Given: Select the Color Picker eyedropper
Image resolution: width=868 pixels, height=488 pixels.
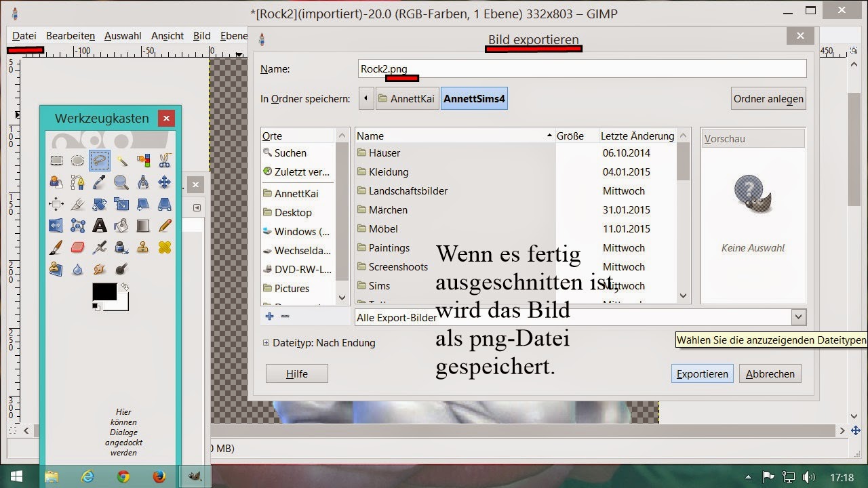Looking at the screenshot, I should (x=100, y=182).
